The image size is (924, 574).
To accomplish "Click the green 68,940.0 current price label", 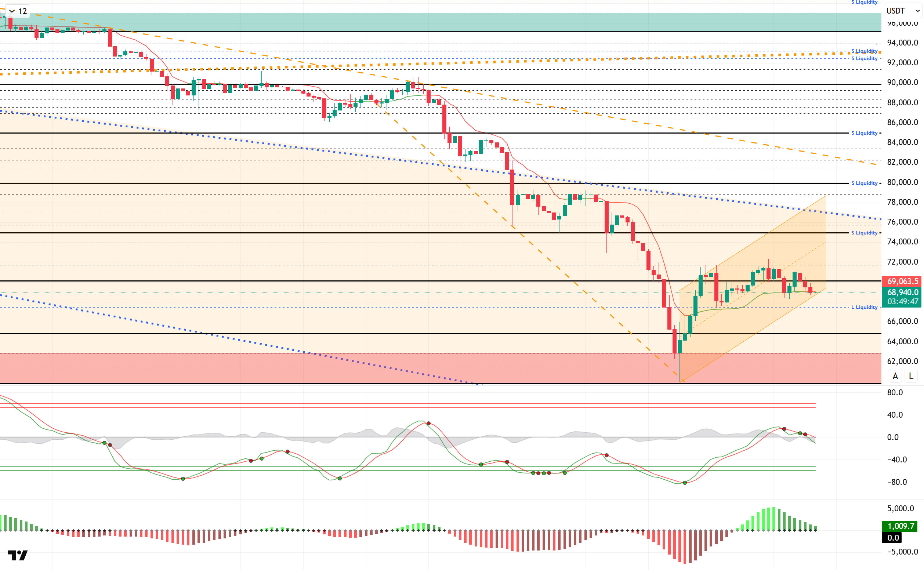I will click(x=902, y=292).
